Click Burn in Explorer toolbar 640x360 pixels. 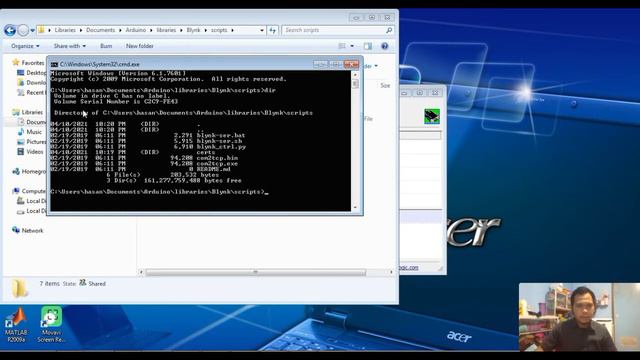pos(106,46)
